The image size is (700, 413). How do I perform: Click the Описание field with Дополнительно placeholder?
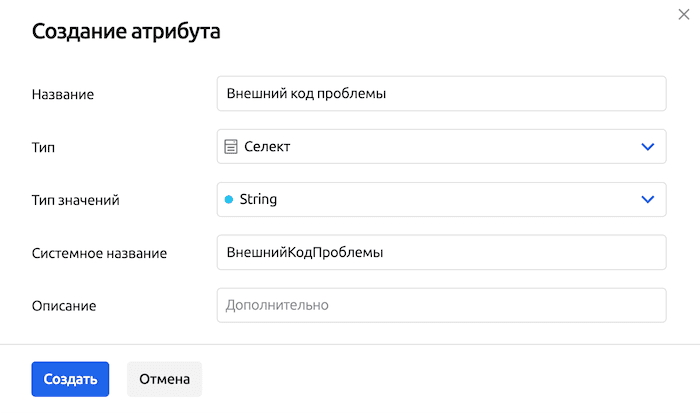(440, 305)
